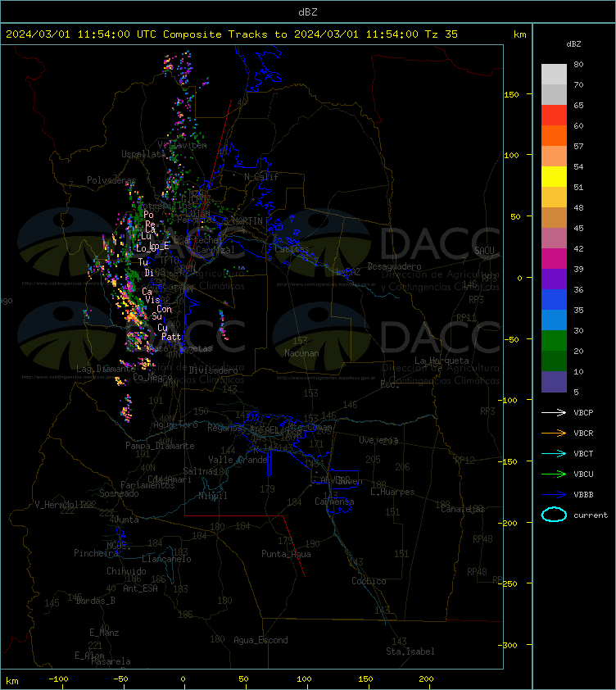The image size is (616, 690).
Task: Select the magenta 42 dBZ legend swatch
Action: 554,258
